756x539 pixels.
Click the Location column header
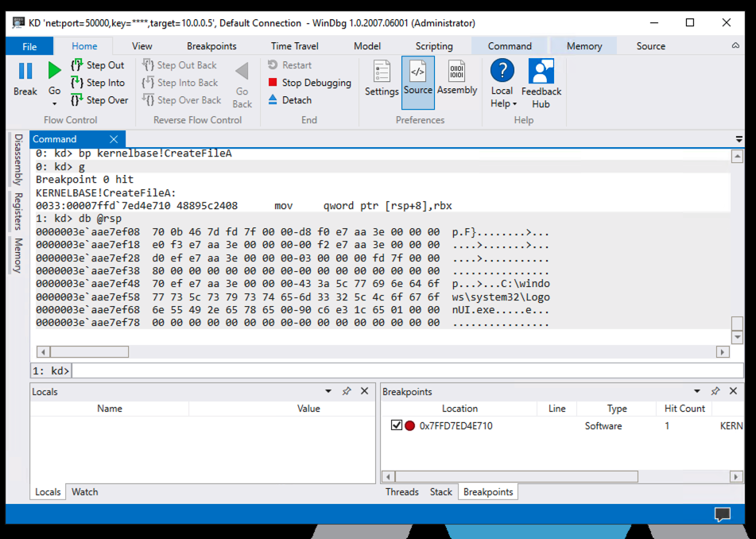pyautogui.click(x=459, y=409)
